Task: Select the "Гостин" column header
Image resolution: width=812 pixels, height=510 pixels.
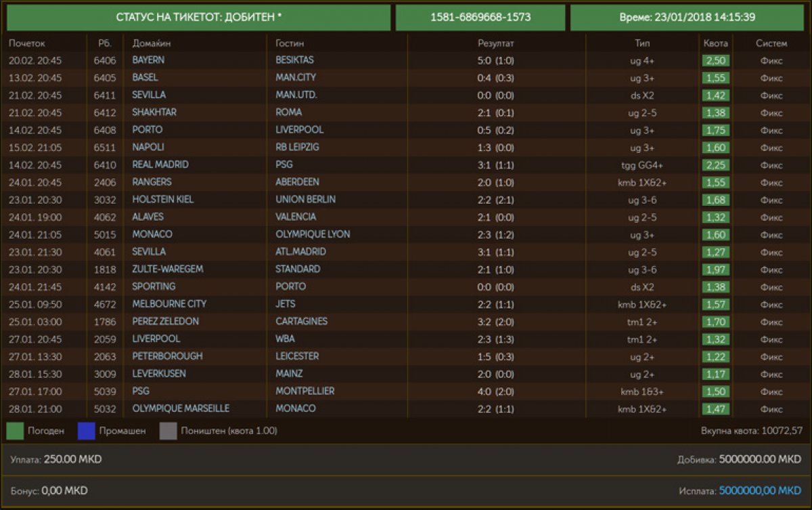Action: (x=290, y=43)
